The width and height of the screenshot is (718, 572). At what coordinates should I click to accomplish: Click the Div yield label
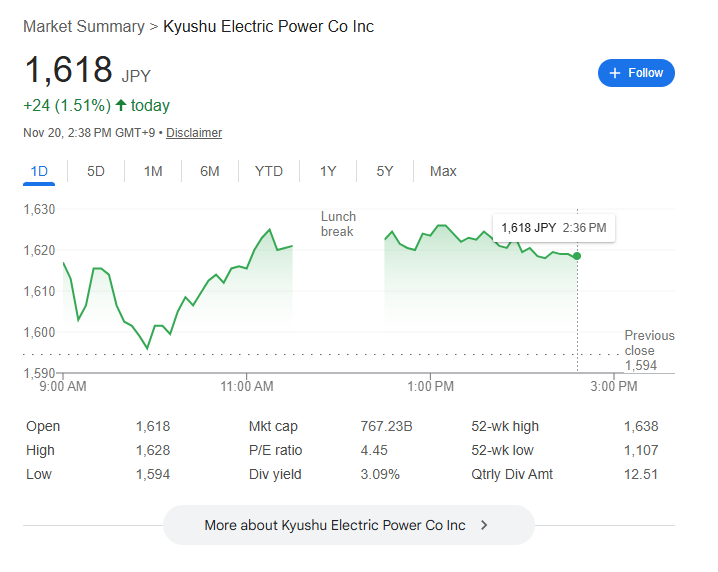click(275, 474)
